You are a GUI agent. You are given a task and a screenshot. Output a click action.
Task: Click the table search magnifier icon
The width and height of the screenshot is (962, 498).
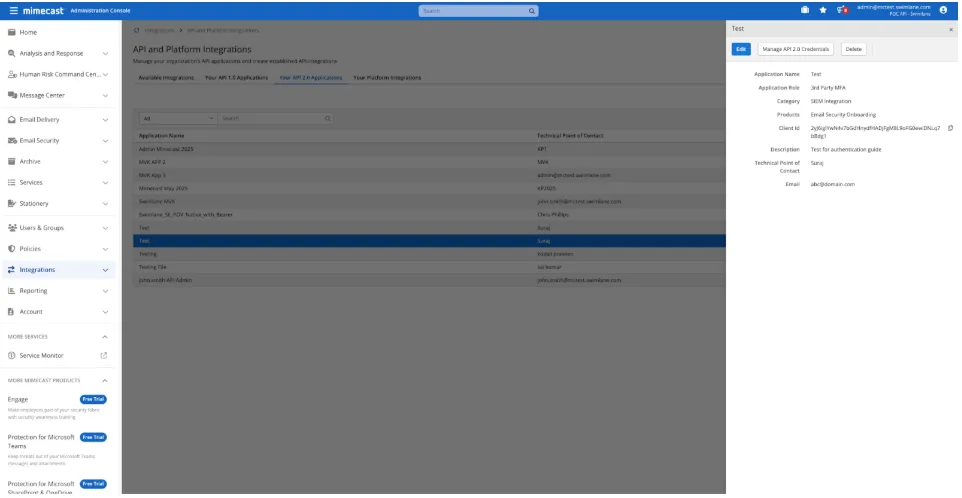click(328, 118)
